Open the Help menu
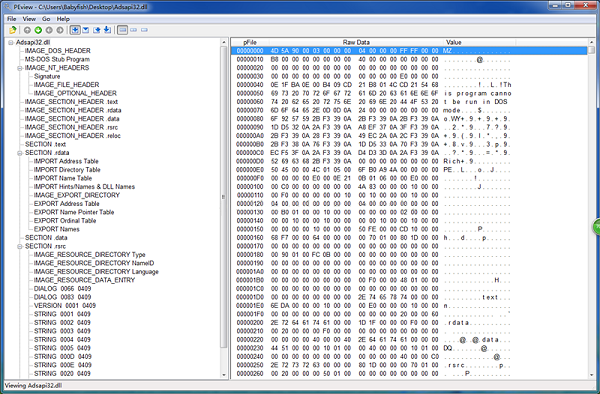 tap(63, 19)
